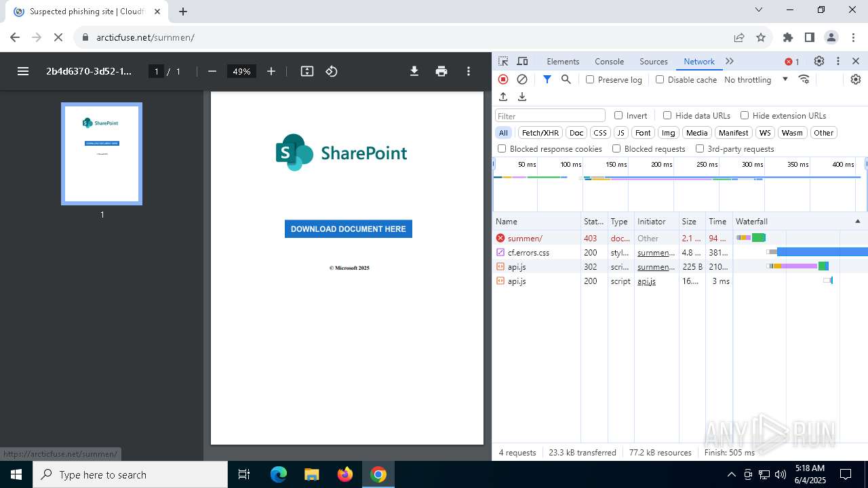Activate the DevTools element inspector

pos(503,61)
